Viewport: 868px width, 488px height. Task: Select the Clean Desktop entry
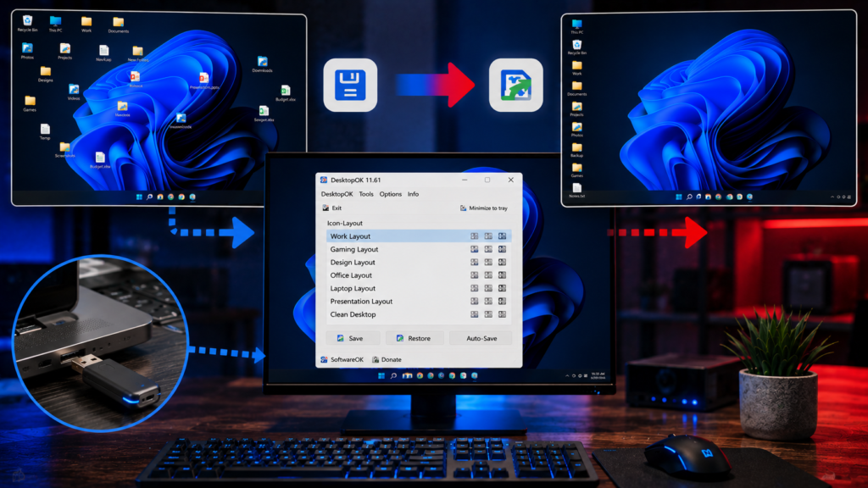[x=419, y=314]
